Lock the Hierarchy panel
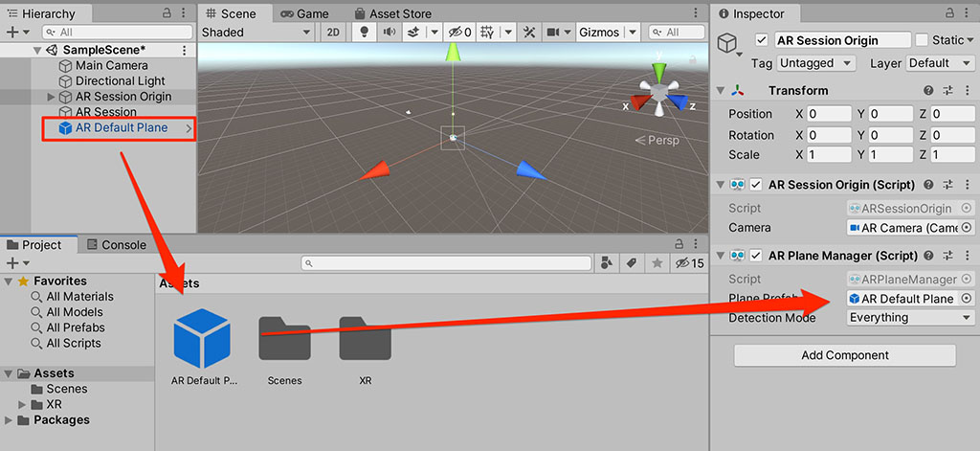Viewport: 980px width, 451px height. (x=167, y=13)
